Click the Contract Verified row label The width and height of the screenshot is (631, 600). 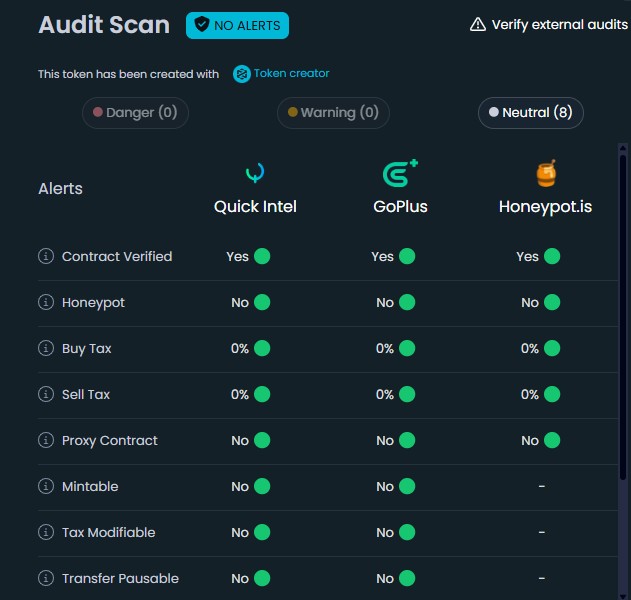117,256
